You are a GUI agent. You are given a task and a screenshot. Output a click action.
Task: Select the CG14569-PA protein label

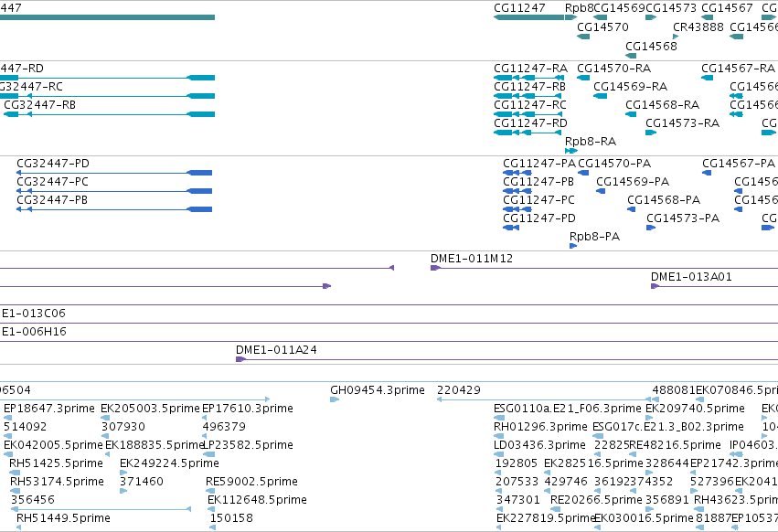(633, 182)
